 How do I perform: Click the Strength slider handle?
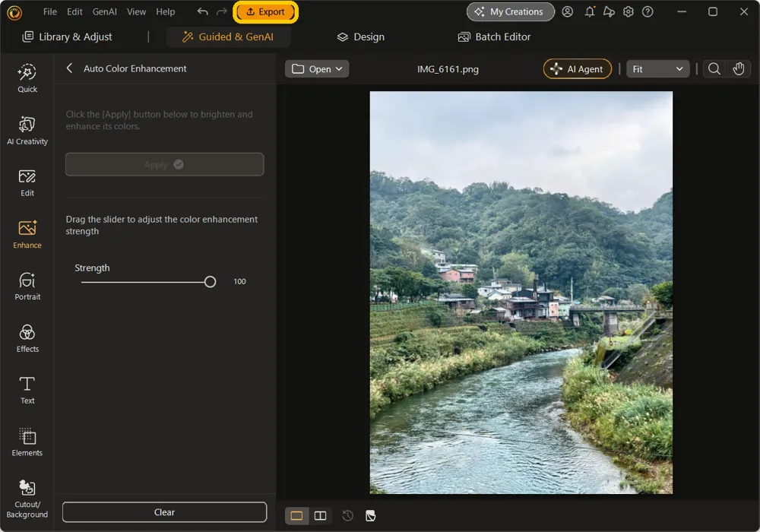[x=210, y=281]
